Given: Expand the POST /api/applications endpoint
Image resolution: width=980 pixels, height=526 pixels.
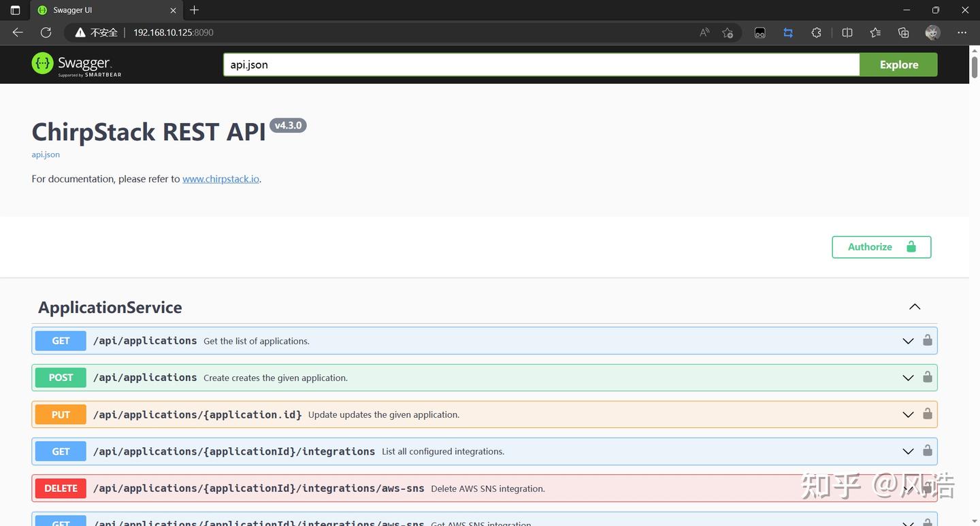Looking at the screenshot, I should (908, 378).
